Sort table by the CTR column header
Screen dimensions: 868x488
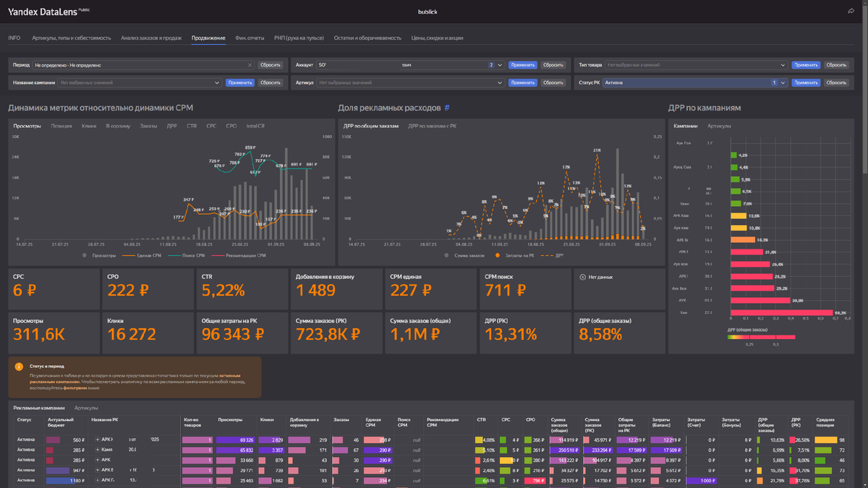[482, 419]
